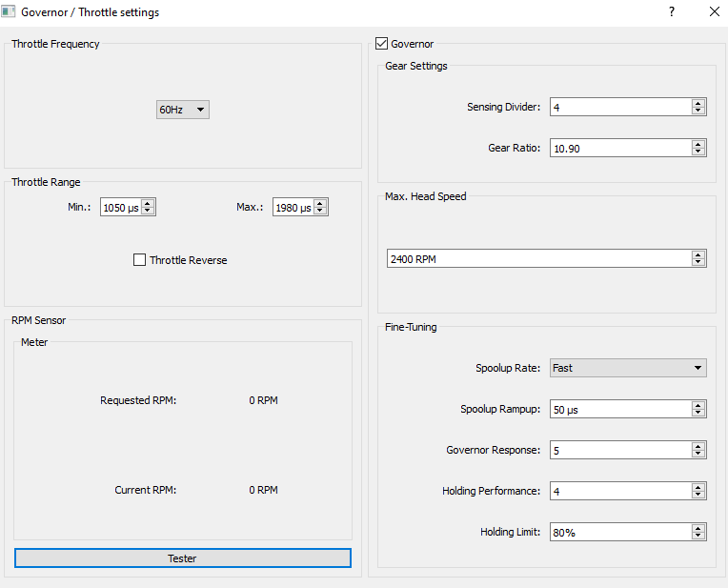Increase the Governor Response value
728x588 pixels.
tap(698, 446)
